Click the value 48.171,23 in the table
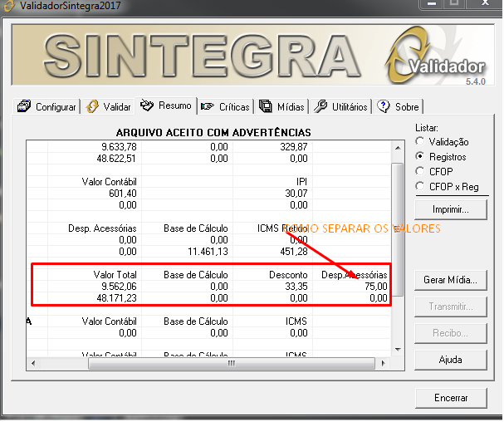The height and width of the screenshot is (422, 504). [x=116, y=298]
